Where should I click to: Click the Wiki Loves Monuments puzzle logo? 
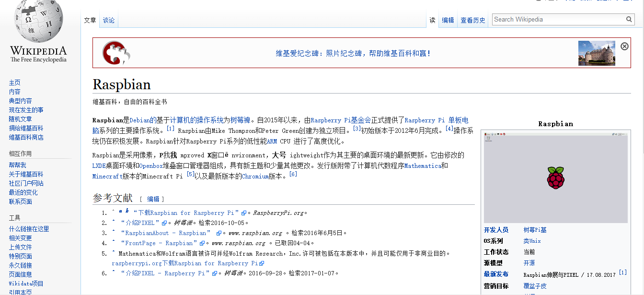(x=115, y=53)
